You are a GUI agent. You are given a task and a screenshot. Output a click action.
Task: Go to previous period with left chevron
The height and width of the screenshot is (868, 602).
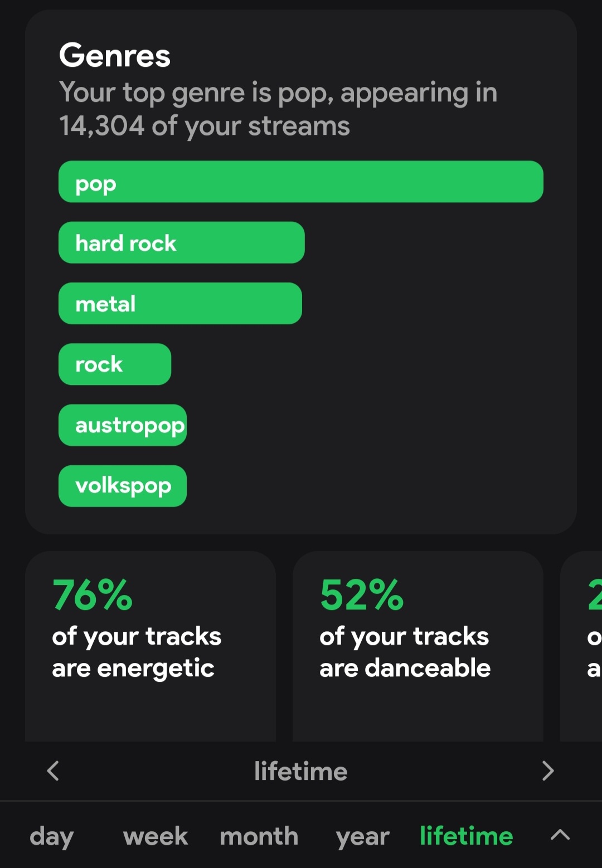54,771
